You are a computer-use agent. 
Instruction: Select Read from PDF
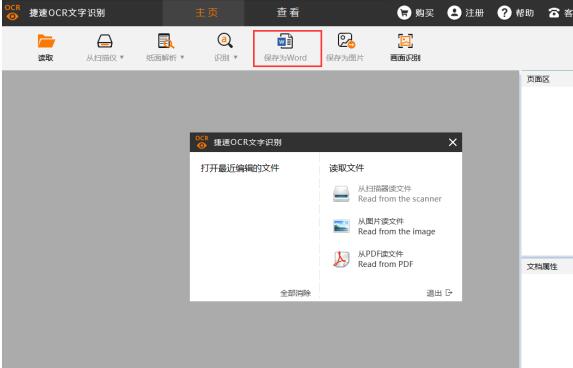pyautogui.click(x=386, y=264)
